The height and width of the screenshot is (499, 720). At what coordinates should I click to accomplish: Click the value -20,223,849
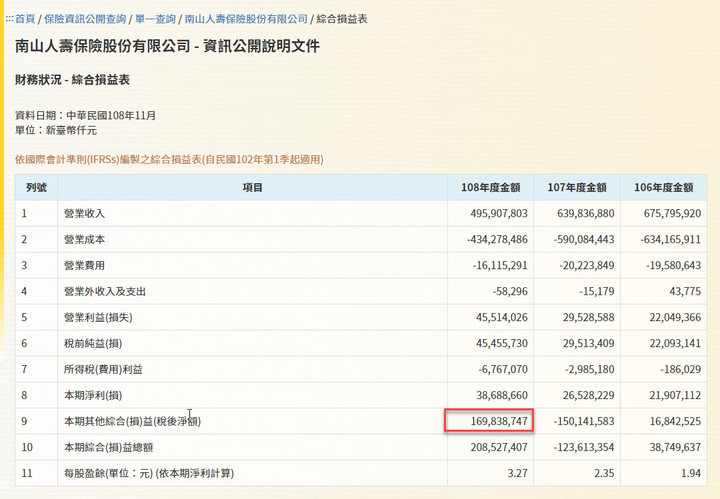tap(587, 265)
